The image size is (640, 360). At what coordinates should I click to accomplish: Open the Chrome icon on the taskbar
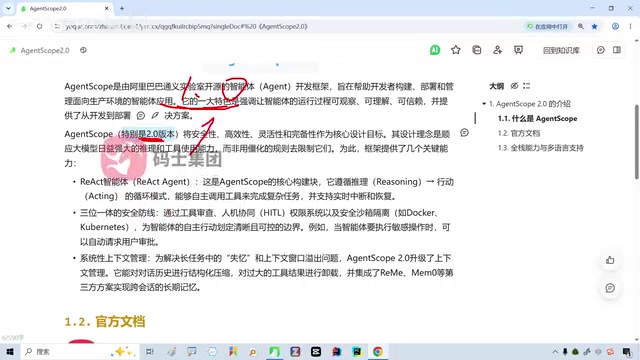378,351
